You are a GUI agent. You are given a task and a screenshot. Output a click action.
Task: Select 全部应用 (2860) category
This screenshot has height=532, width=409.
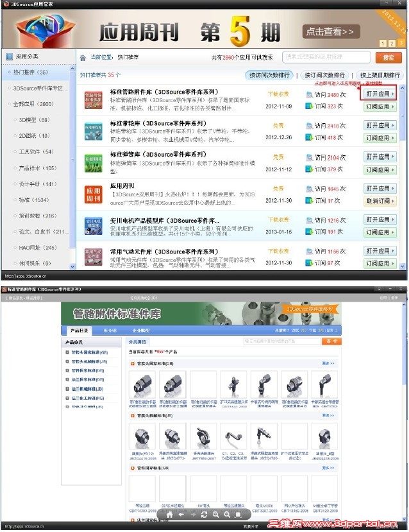(33, 104)
